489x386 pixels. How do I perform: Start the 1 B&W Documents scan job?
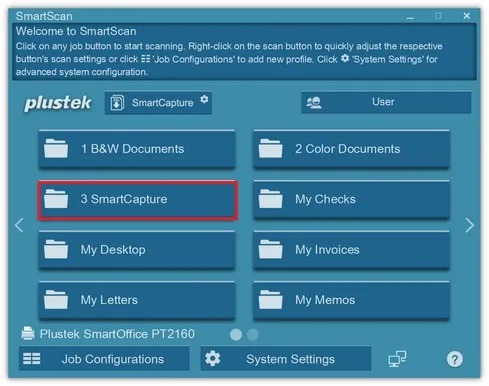(137, 149)
